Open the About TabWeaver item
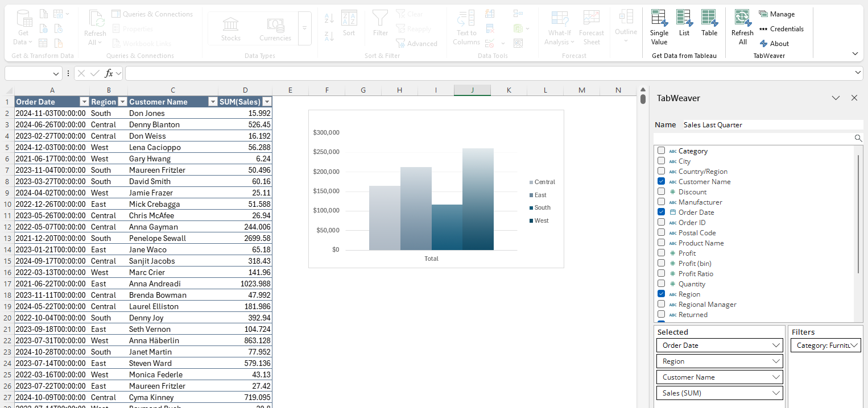Screen dimensions: 868x408 [x=774, y=44]
